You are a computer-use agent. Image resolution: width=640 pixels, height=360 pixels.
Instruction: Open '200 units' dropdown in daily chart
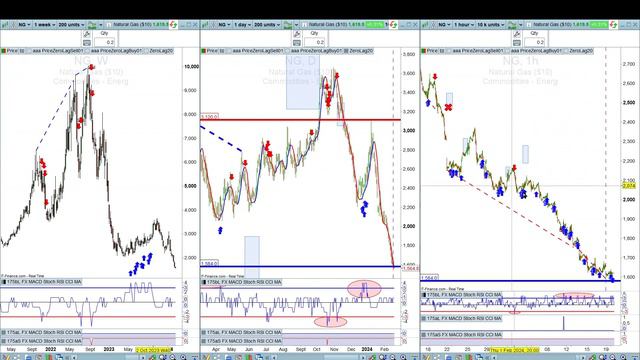(x=267, y=25)
